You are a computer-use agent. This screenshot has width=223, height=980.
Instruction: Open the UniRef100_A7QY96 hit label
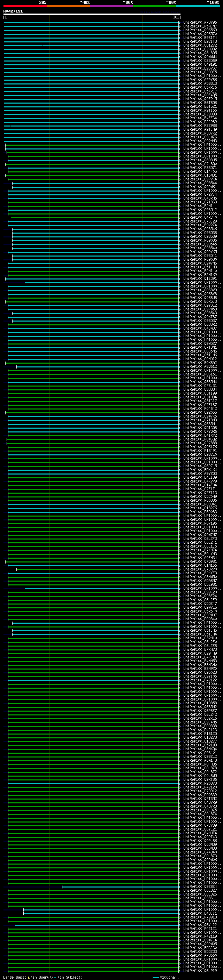(200, 23)
